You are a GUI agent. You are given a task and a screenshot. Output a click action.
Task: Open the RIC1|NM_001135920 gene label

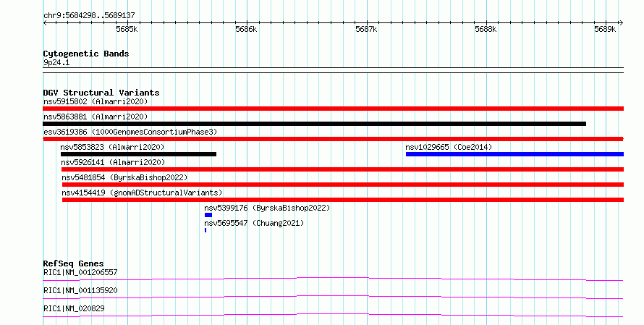80,290
